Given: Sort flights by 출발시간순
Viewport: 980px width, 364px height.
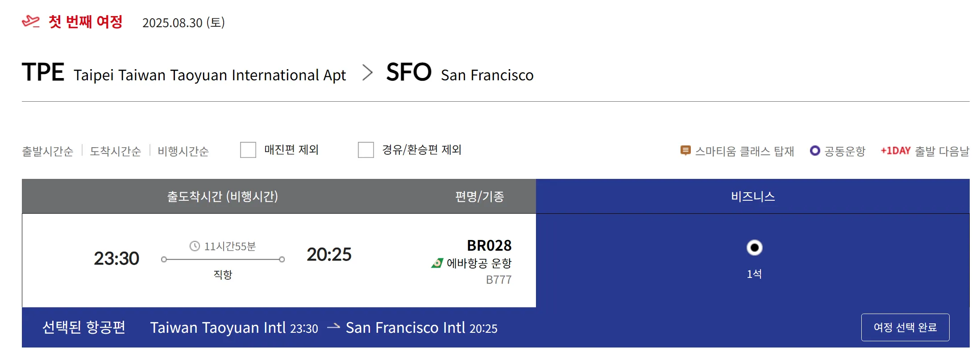Looking at the screenshot, I should pyautogui.click(x=48, y=151).
